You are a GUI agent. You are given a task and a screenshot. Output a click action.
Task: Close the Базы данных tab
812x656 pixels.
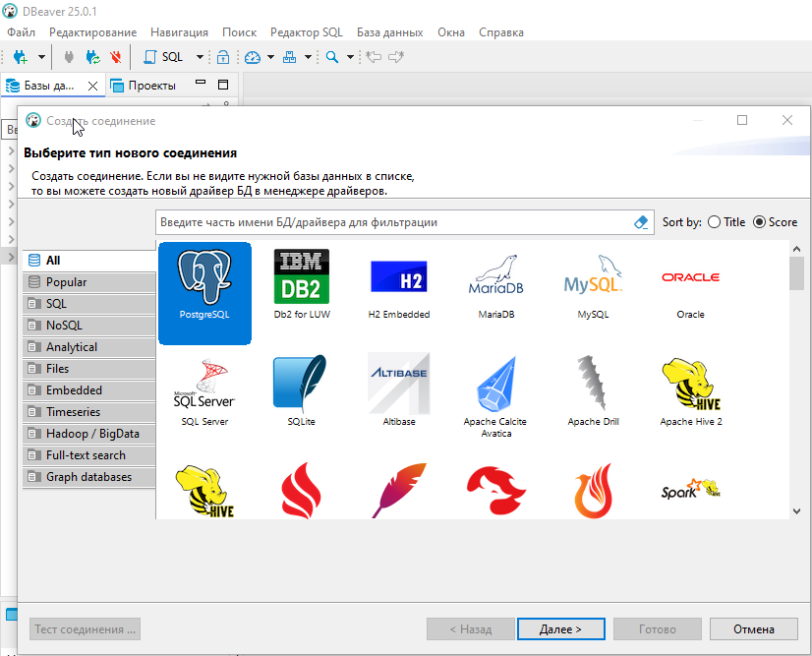click(92, 86)
